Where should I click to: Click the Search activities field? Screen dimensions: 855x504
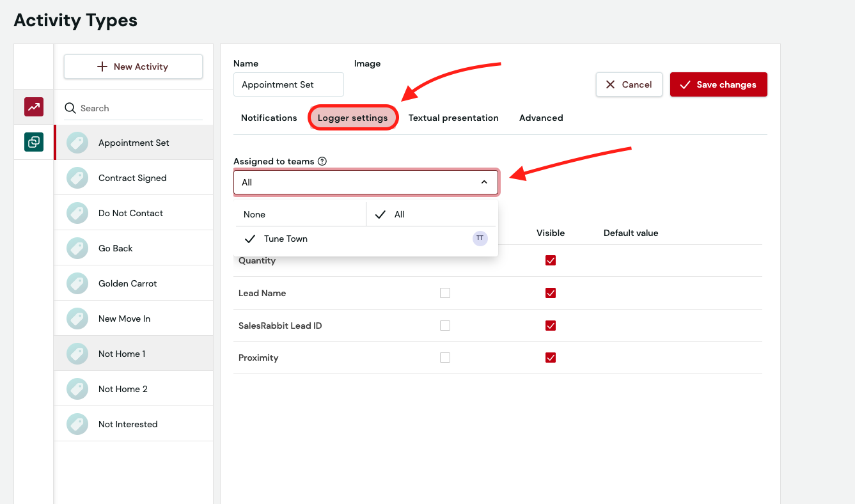point(133,108)
